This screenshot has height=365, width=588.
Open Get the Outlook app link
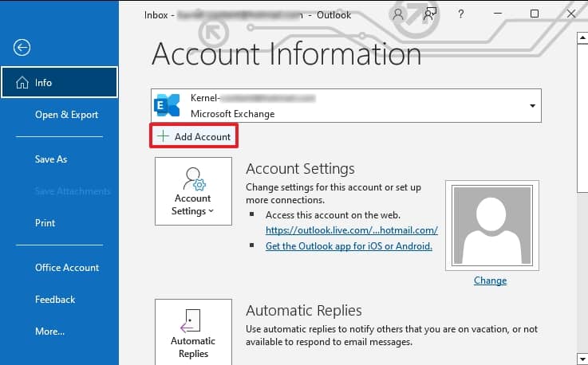(349, 246)
